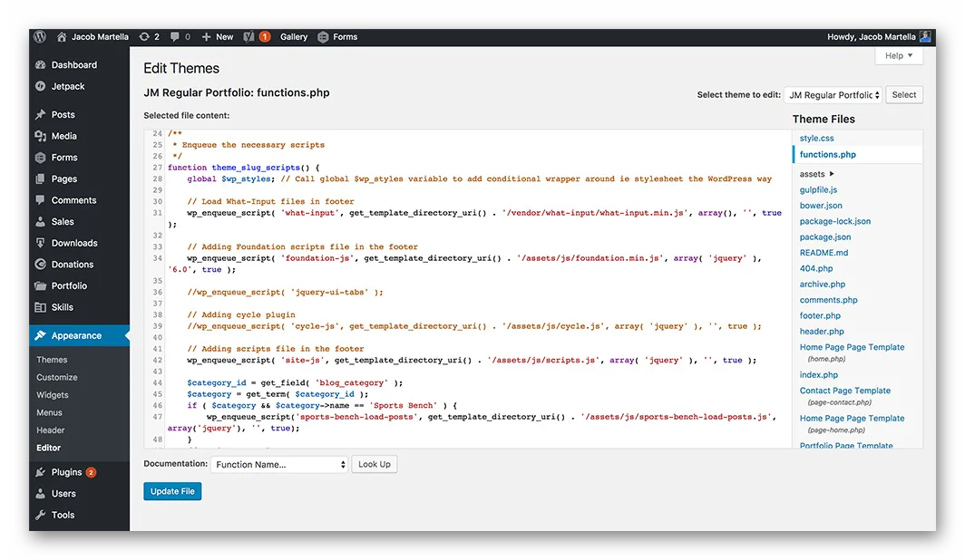Click the updates icon showing 2
The image size is (965, 560).
click(x=144, y=37)
